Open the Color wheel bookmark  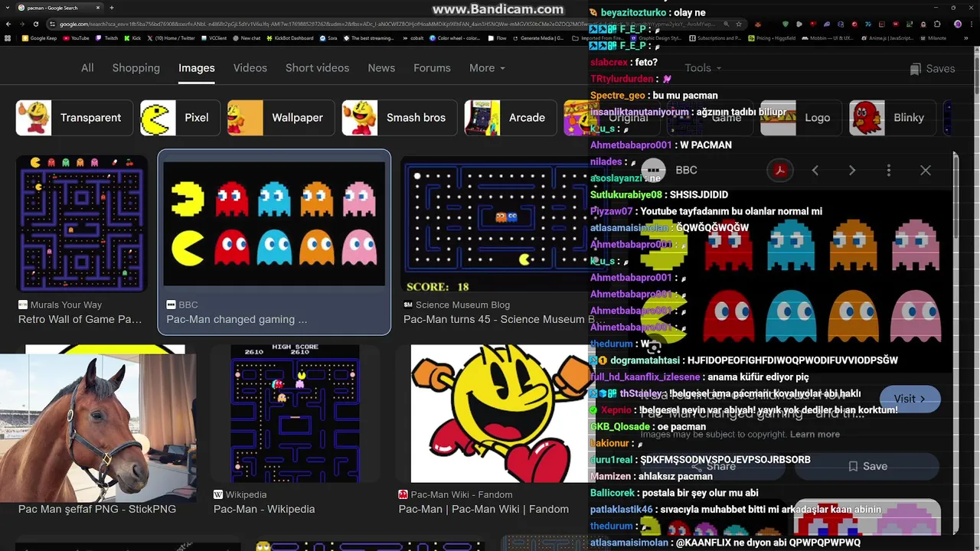[455, 37]
